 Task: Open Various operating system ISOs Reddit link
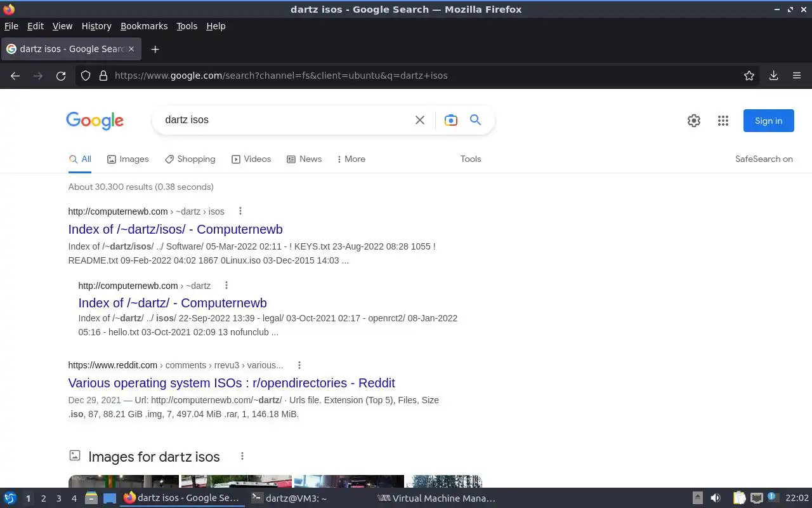232,383
